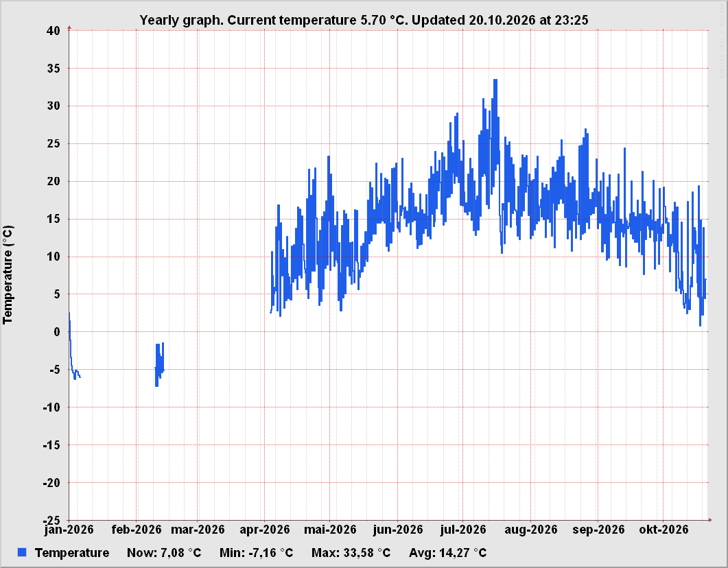The height and width of the screenshot is (568, 728).
Task: Click the 'Temperature' legend label
Action: [x=72, y=553]
